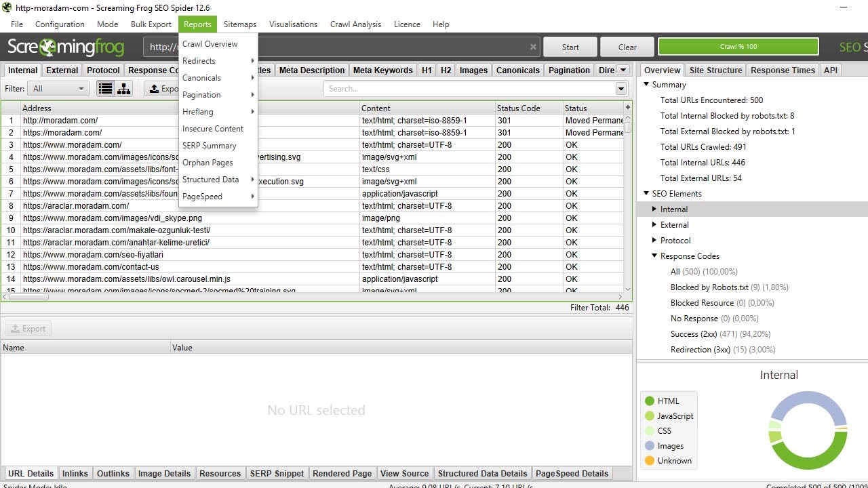The image size is (868, 488).
Task: Open the Images tab
Action: pos(473,70)
